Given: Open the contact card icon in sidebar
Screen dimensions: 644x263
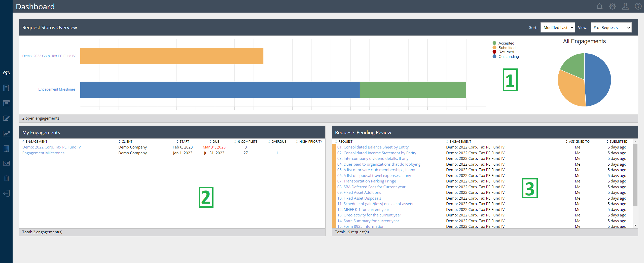Looking at the screenshot, I should pos(6,163).
